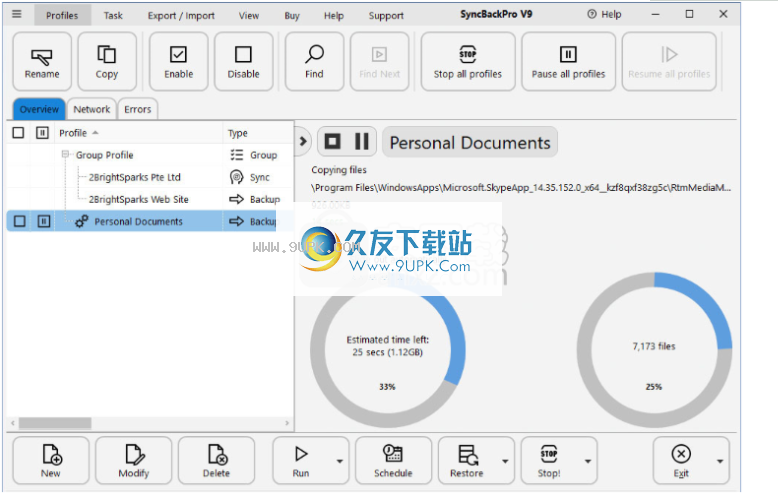The width and height of the screenshot is (778, 499).
Task: Open the Support menu
Action: (x=386, y=15)
